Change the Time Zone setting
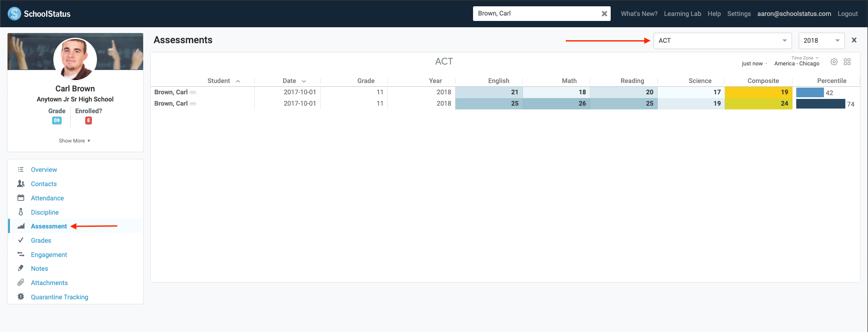This screenshot has height=332, width=868. [805, 58]
